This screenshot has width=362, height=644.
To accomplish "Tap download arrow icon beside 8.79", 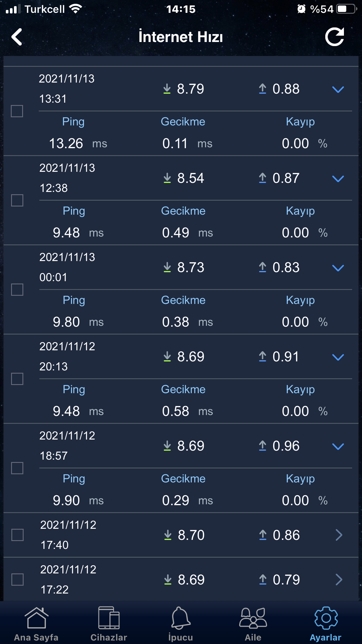I will 167,89.
